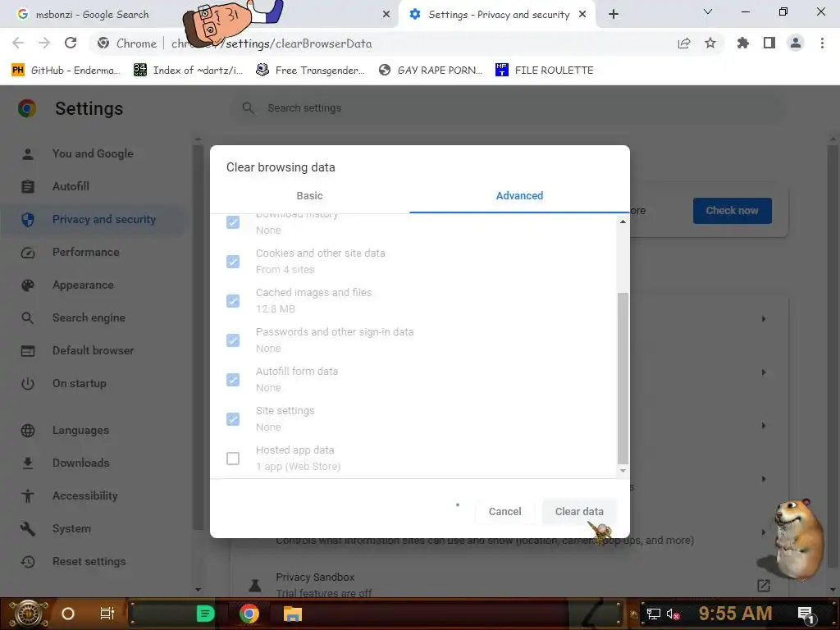Uncheck Cached images and files
Image resolution: width=840 pixels, height=630 pixels.
coord(233,301)
